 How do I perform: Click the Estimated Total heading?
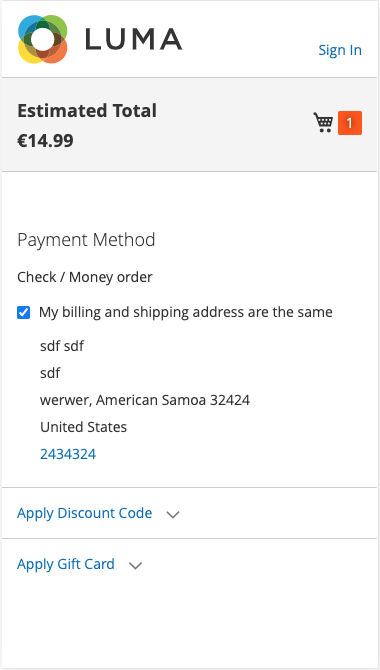(x=87, y=111)
